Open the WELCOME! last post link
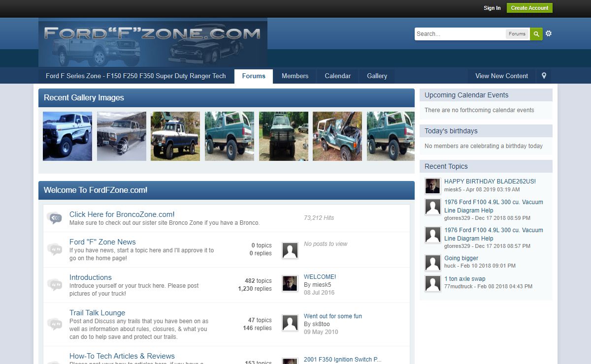Image resolution: width=591 pixels, height=364 pixels. (320, 277)
